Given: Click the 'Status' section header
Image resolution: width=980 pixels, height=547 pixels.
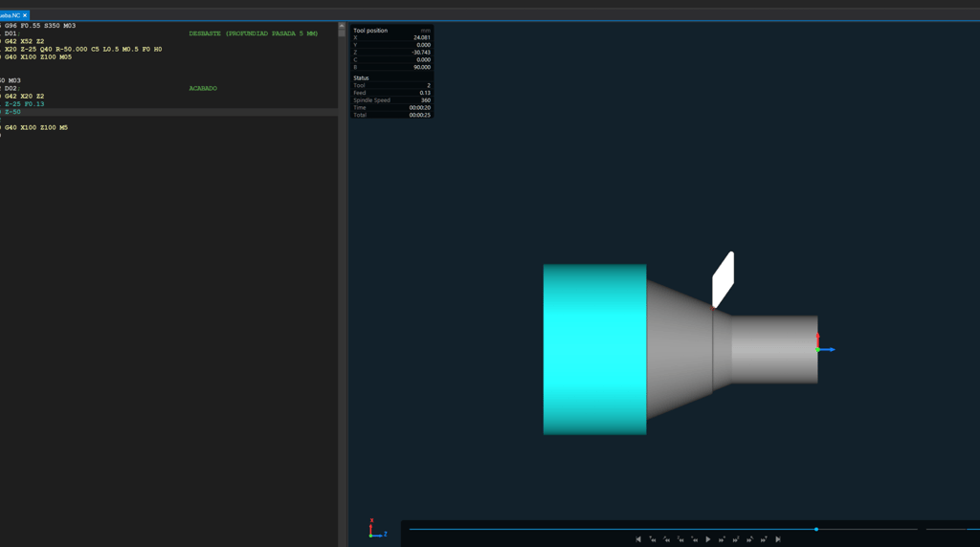Looking at the screenshot, I should [x=361, y=78].
